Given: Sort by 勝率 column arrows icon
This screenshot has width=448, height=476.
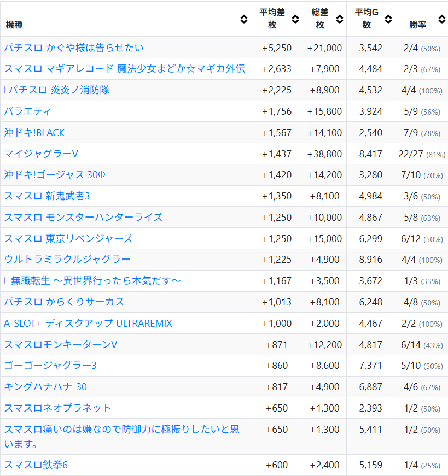Looking at the screenshot, I should (x=441, y=20).
